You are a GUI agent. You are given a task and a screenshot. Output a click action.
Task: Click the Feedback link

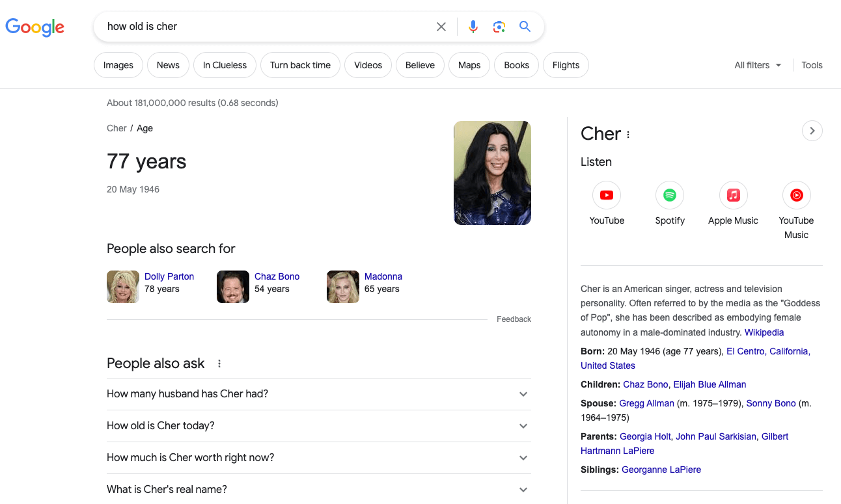click(x=514, y=319)
